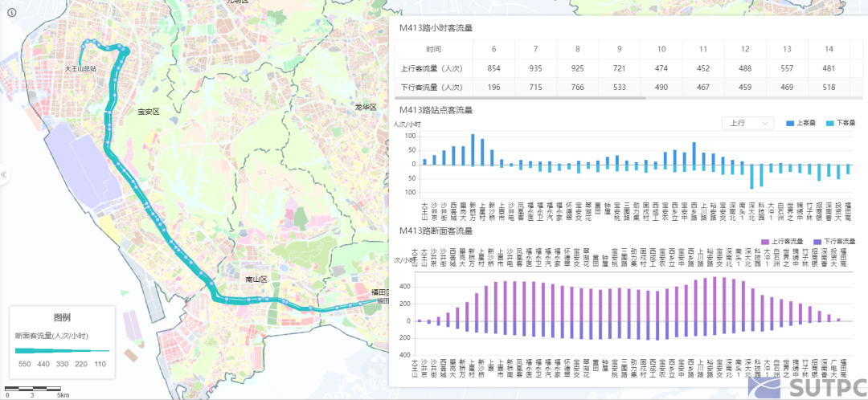Toggle the 上客量 legend series
This screenshot has height=400, width=868.
coord(800,123)
